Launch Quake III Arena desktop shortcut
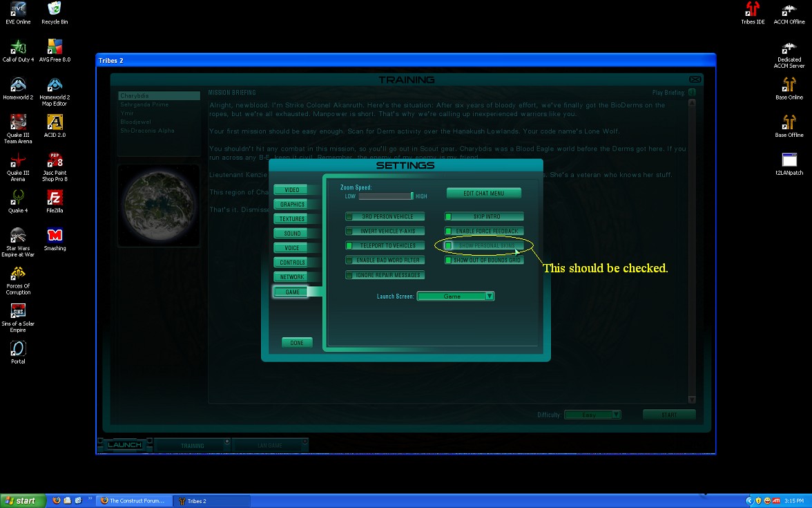812x508 pixels. pos(18,167)
